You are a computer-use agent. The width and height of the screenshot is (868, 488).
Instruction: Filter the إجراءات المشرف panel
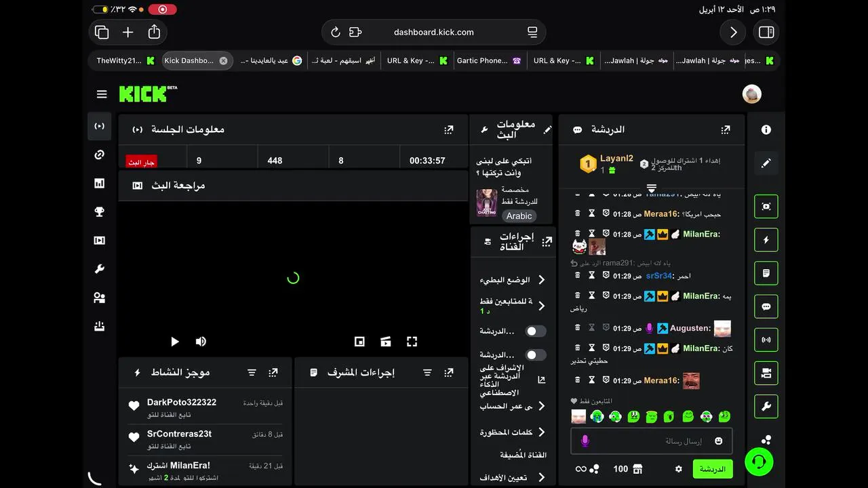pos(427,373)
